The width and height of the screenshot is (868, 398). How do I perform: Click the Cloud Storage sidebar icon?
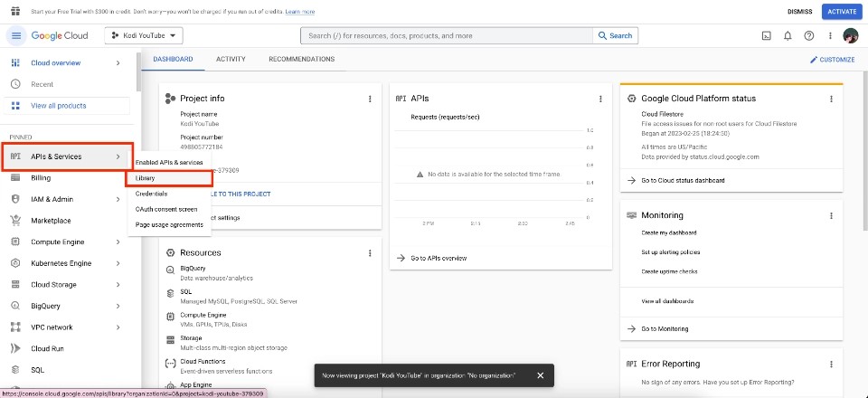coord(15,285)
